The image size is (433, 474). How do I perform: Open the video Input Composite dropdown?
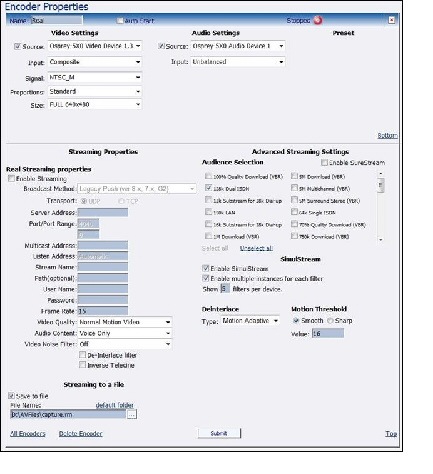tap(95, 62)
